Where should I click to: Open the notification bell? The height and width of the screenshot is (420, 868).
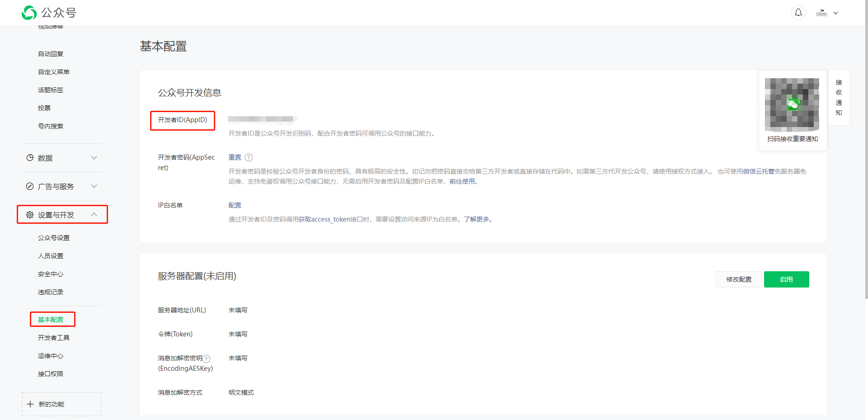click(x=798, y=13)
